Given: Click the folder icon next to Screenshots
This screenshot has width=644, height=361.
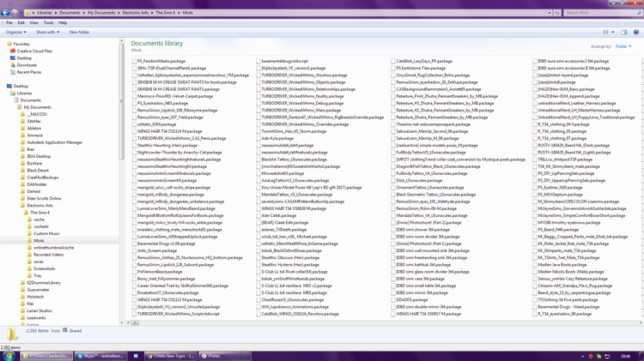Looking at the screenshot, I should click(29, 268).
